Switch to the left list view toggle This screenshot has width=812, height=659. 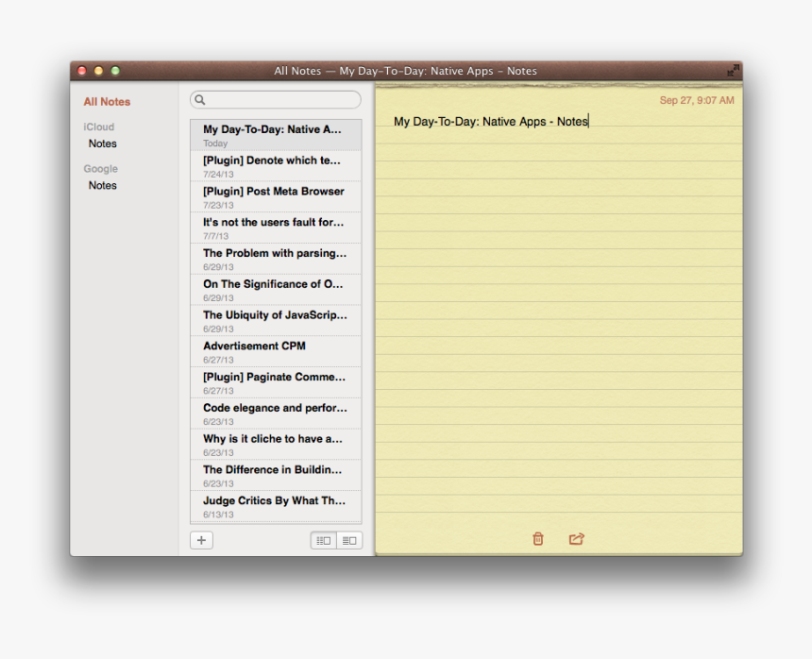click(324, 540)
